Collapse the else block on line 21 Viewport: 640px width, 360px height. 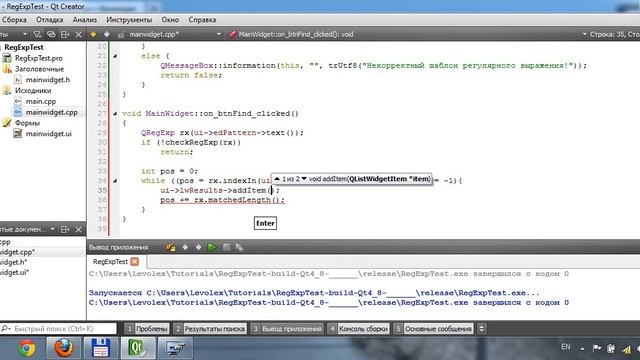[115, 56]
